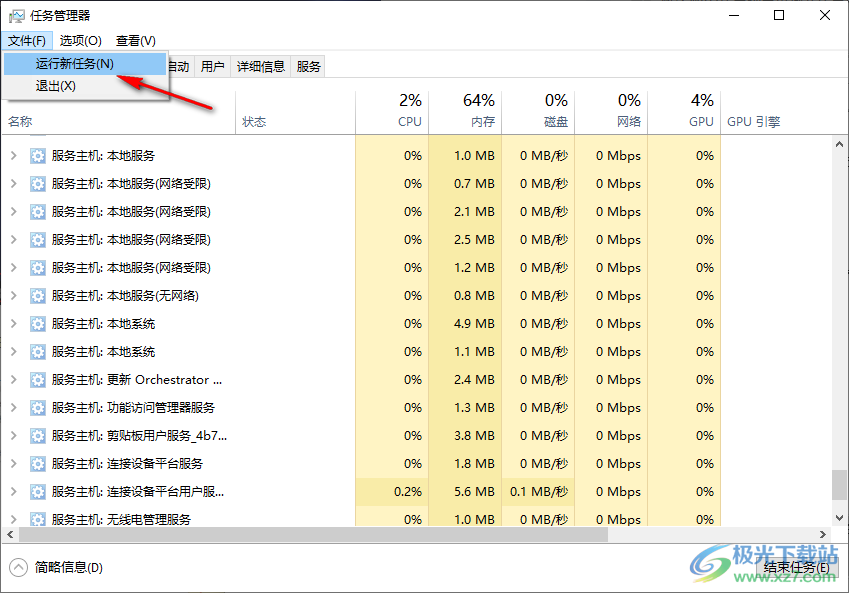Minimize the Task Manager window
Screen dimensions: 849x593
tap(734, 15)
